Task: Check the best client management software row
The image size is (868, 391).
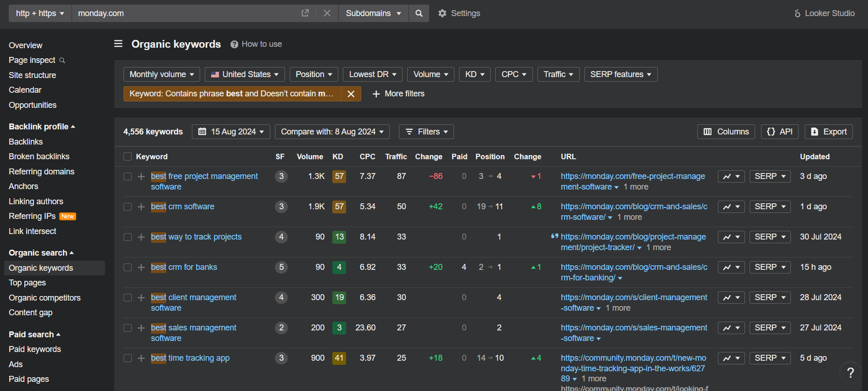Action: [x=128, y=298]
